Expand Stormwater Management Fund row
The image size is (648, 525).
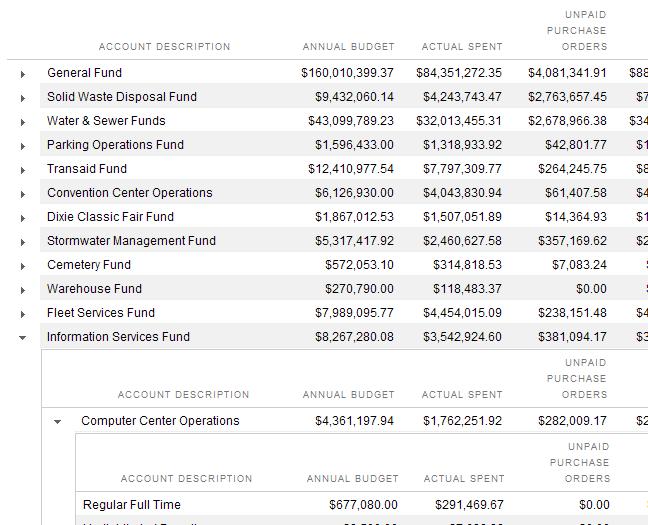(x=23, y=242)
